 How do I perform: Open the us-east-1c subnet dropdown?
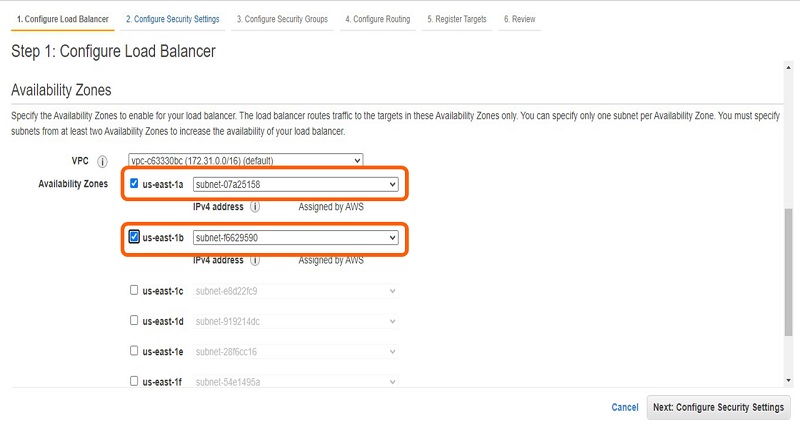[x=295, y=291]
